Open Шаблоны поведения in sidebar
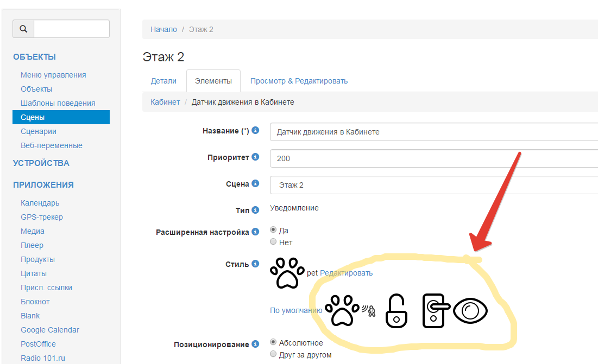The image size is (598, 364). click(x=58, y=103)
